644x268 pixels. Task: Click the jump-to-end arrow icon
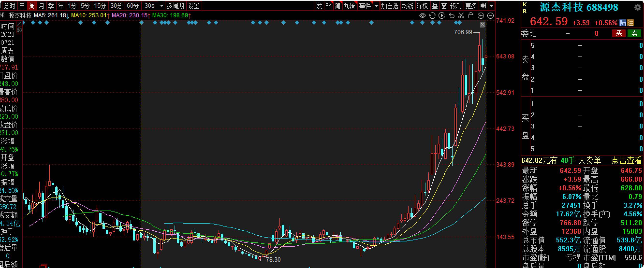[x=483, y=6]
